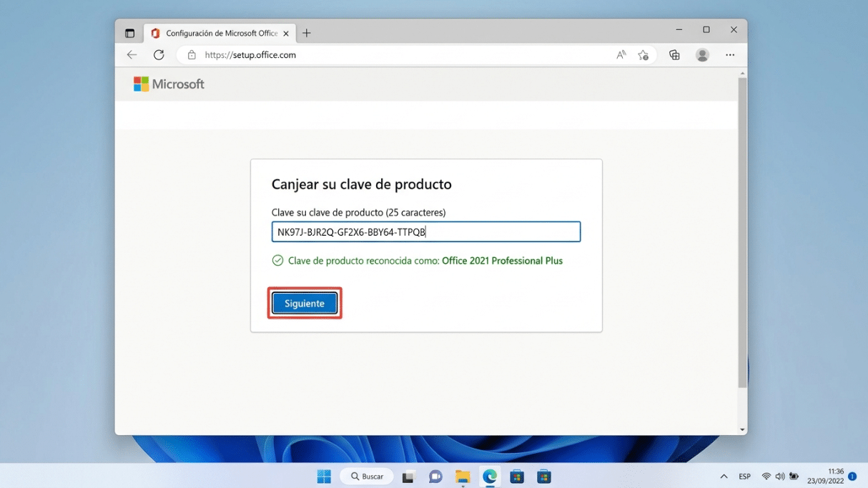Click the site security padlock in address bar
This screenshot has width=868, height=488.
click(x=191, y=54)
